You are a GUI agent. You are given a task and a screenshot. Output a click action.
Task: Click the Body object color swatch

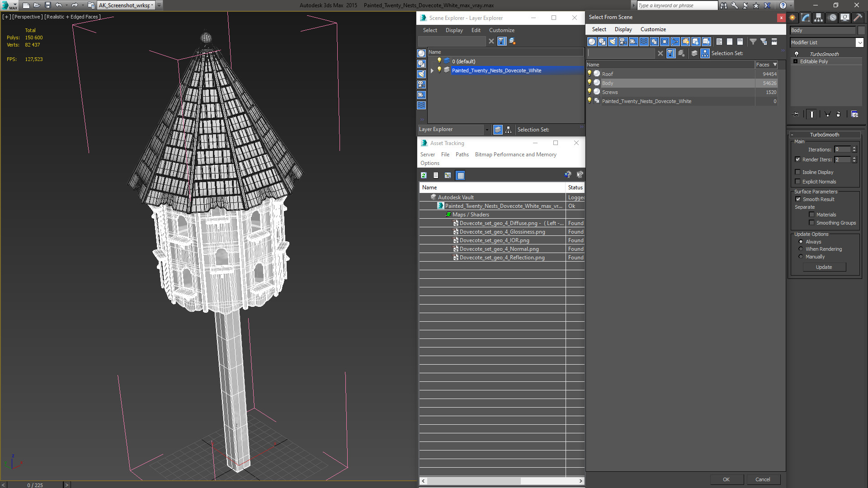pyautogui.click(x=861, y=30)
